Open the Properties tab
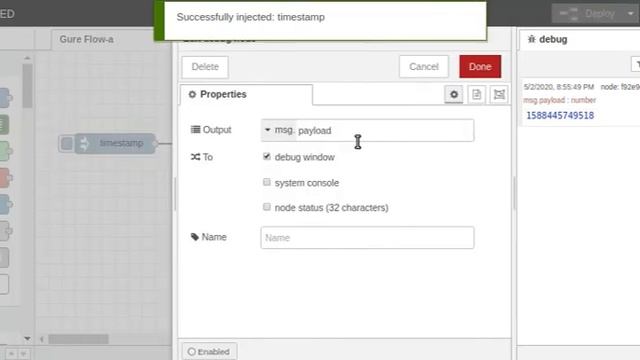This screenshot has width=640, height=360. [x=246, y=94]
